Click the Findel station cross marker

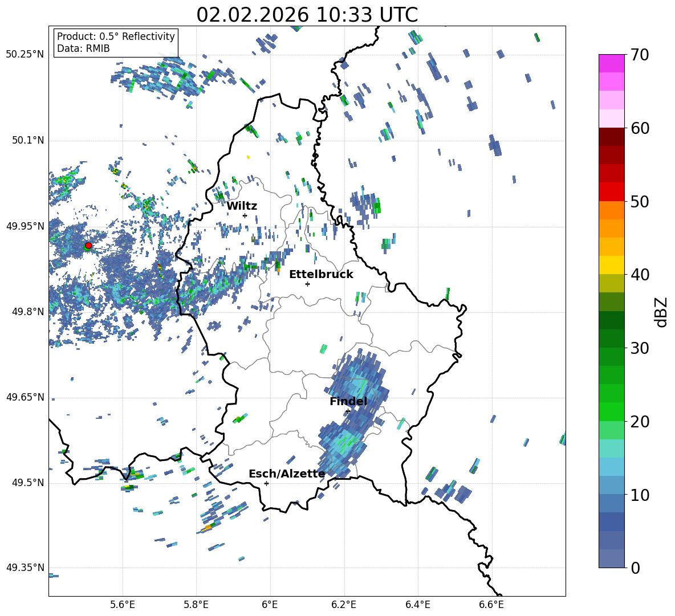pyautogui.click(x=348, y=411)
